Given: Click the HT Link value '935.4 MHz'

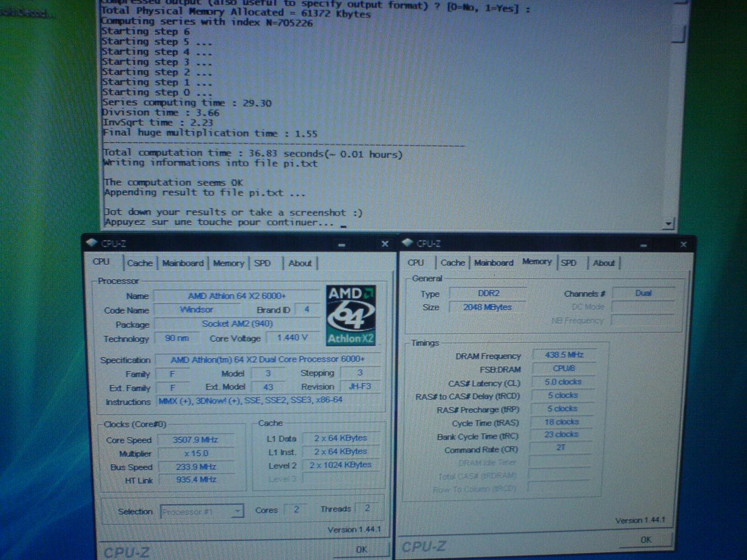Looking at the screenshot, I should coord(196,479).
